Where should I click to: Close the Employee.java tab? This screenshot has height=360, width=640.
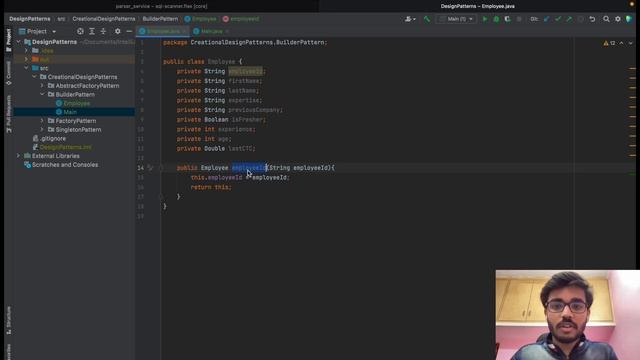point(184,31)
